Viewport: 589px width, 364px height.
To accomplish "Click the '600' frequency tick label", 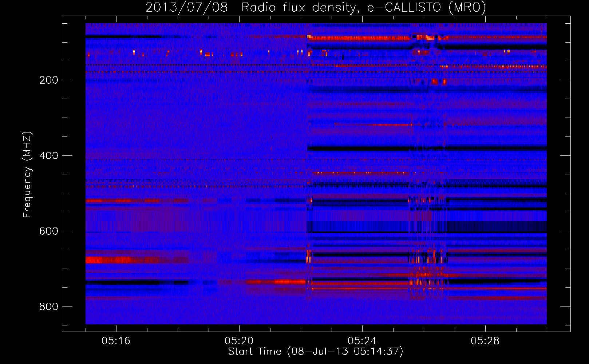I will coord(49,232).
